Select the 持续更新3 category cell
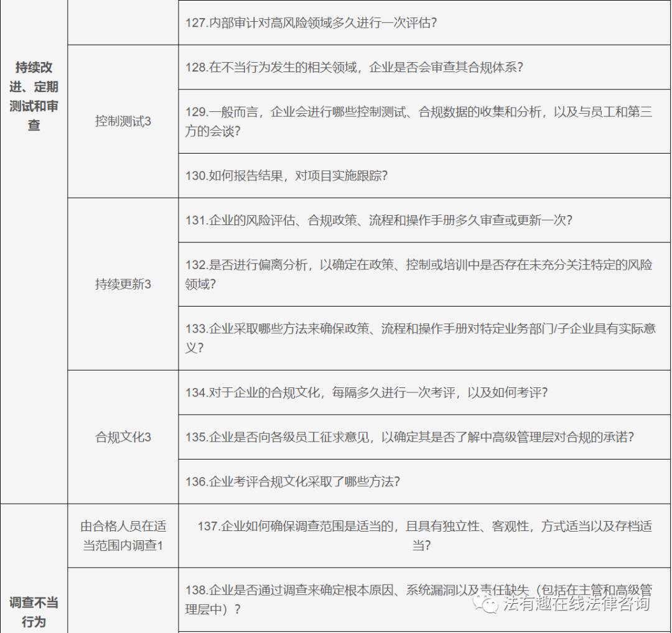Viewport: 672px width, 633px height. tap(122, 283)
